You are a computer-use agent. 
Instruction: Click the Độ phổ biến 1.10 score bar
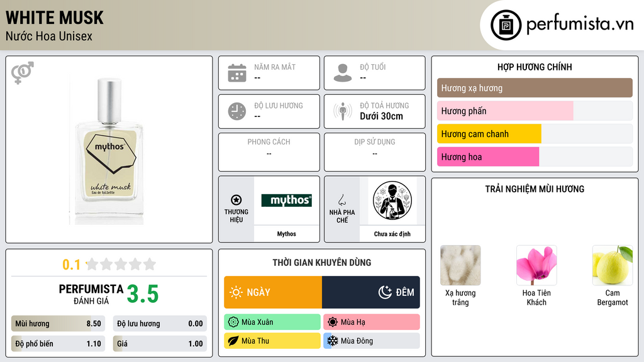click(x=58, y=344)
